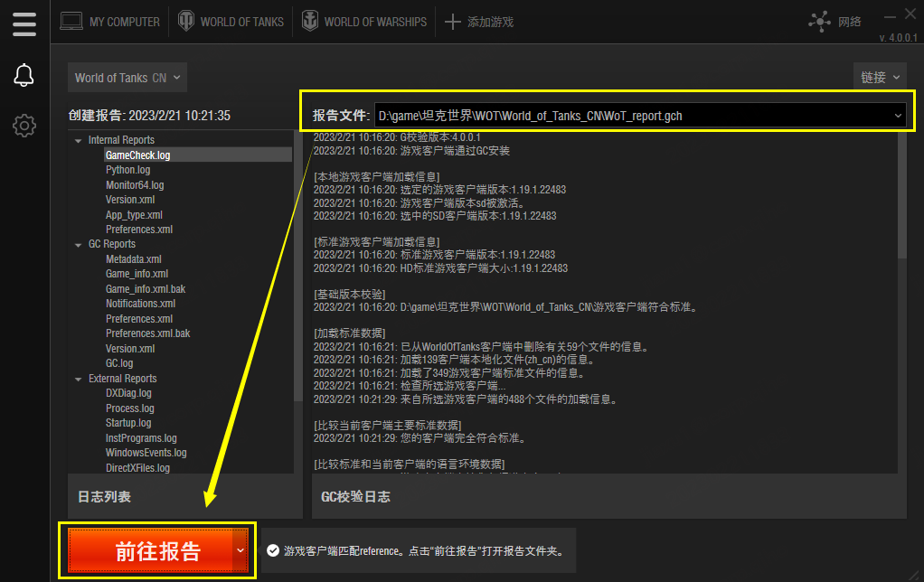
Task: Collapse the Internal Reports tree node
Action: 79,141
